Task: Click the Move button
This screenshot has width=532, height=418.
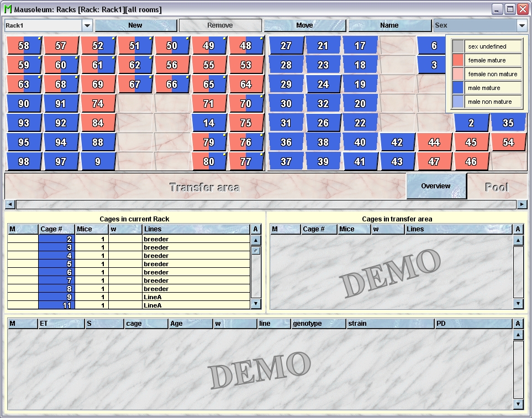Action: [x=304, y=25]
